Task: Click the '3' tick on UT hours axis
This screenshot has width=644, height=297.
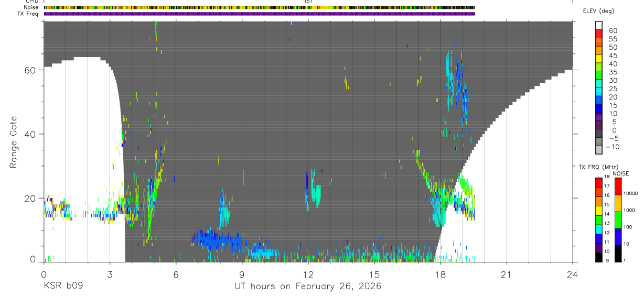Action: [x=110, y=274]
